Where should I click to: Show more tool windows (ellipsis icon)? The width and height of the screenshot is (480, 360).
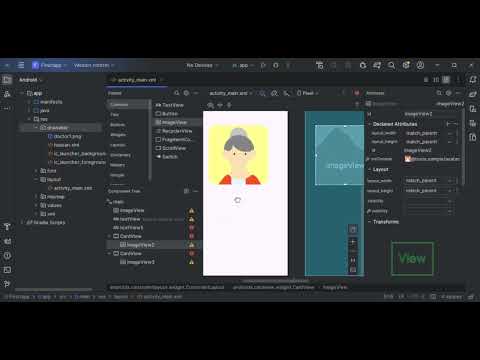click(7, 108)
